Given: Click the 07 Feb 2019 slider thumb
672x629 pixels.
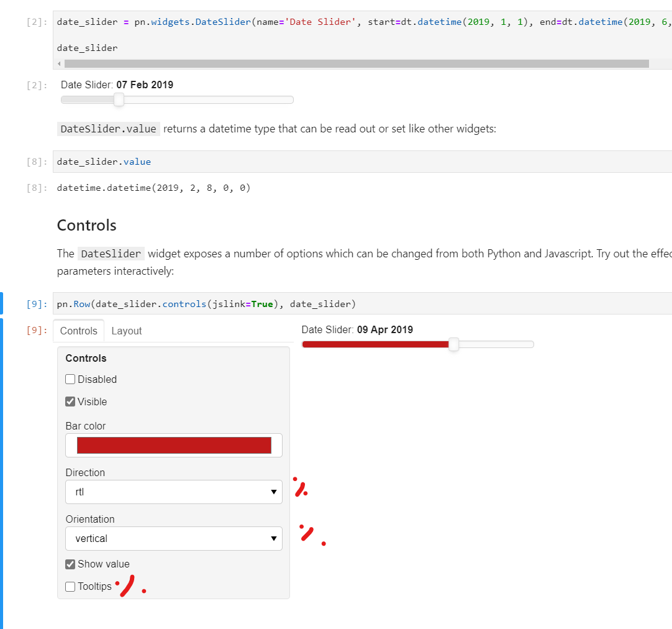Looking at the screenshot, I should tap(119, 99).
